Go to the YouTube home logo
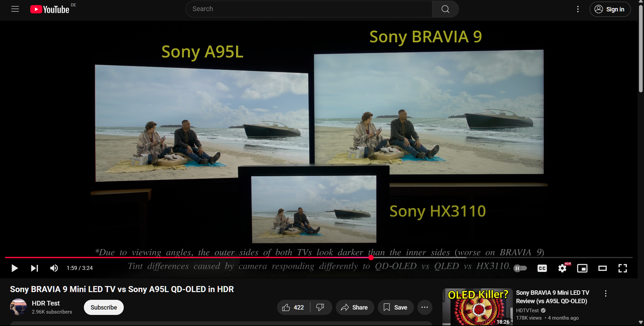 pyautogui.click(x=50, y=9)
